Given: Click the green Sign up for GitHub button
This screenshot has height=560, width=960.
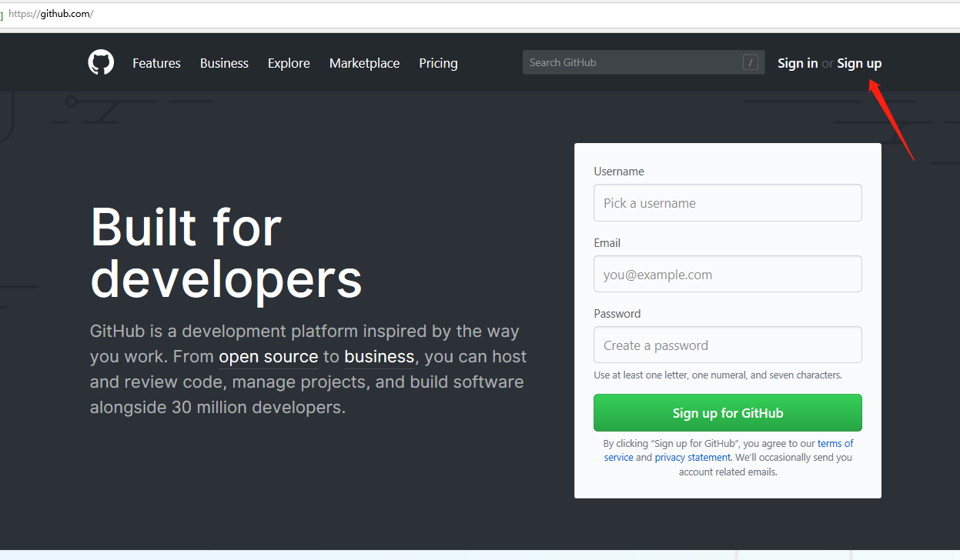Looking at the screenshot, I should coord(728,413).
